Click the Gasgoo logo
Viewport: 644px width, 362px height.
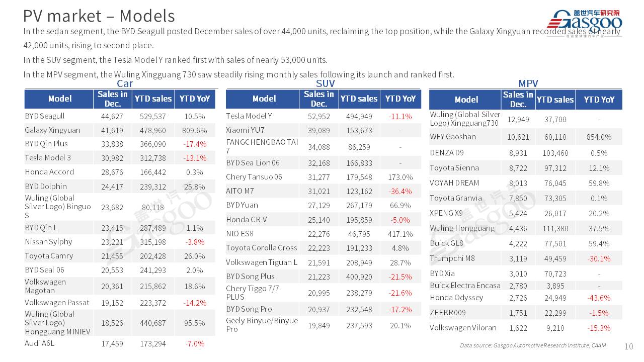point(584,21)
